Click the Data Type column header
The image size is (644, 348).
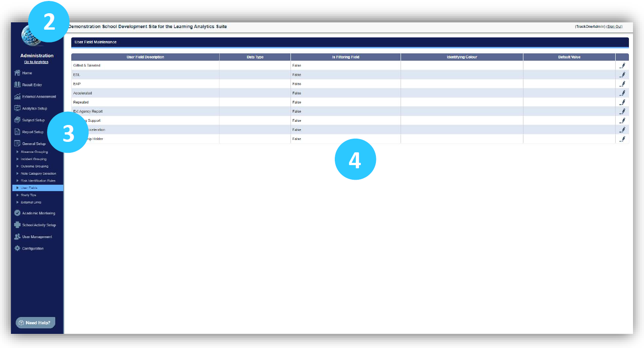(x=255, y=57)
